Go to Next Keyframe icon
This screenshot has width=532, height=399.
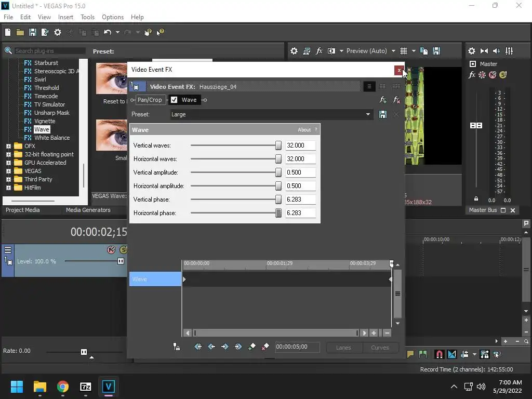click(224, 347)
